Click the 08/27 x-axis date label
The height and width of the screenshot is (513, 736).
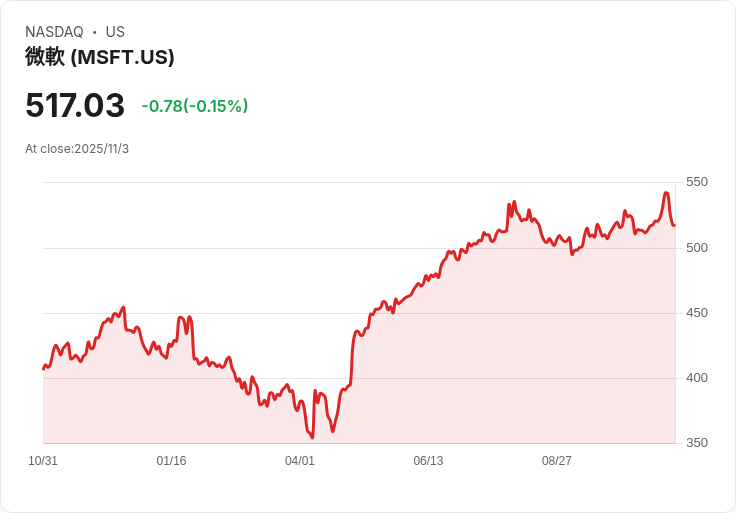pos(557,460)
